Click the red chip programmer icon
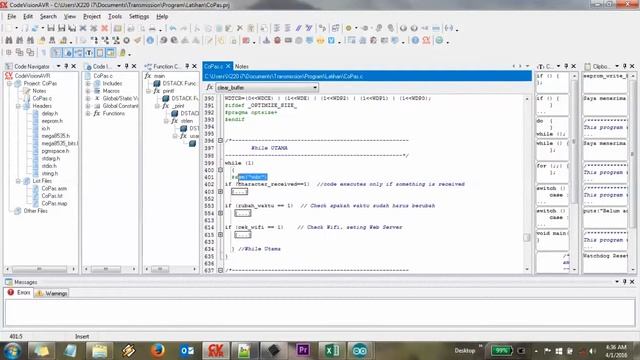Viewport: 640px width, 360px height. (x=278, y=40)
